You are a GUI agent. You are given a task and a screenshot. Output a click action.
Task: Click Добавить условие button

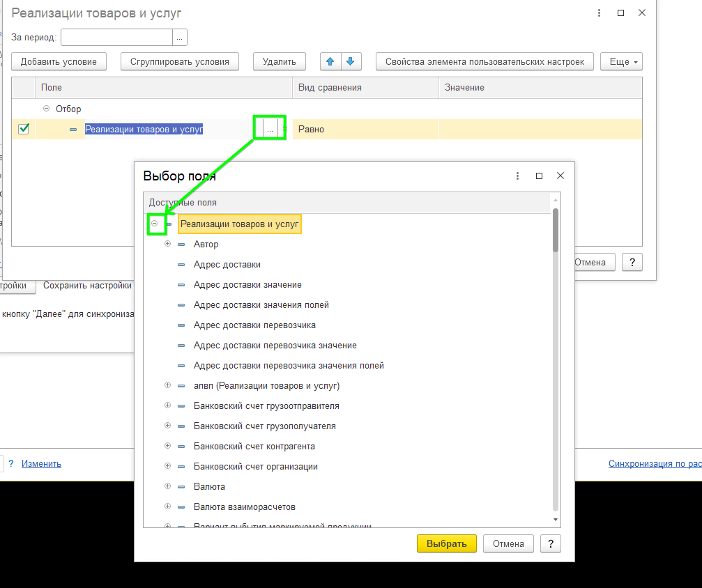click(x=59, y=61)
